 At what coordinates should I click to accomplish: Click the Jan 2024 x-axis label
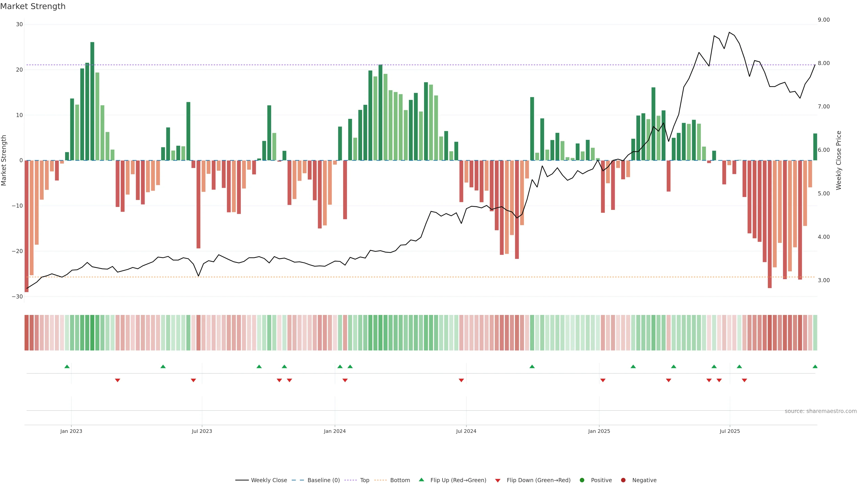point(335,431)
